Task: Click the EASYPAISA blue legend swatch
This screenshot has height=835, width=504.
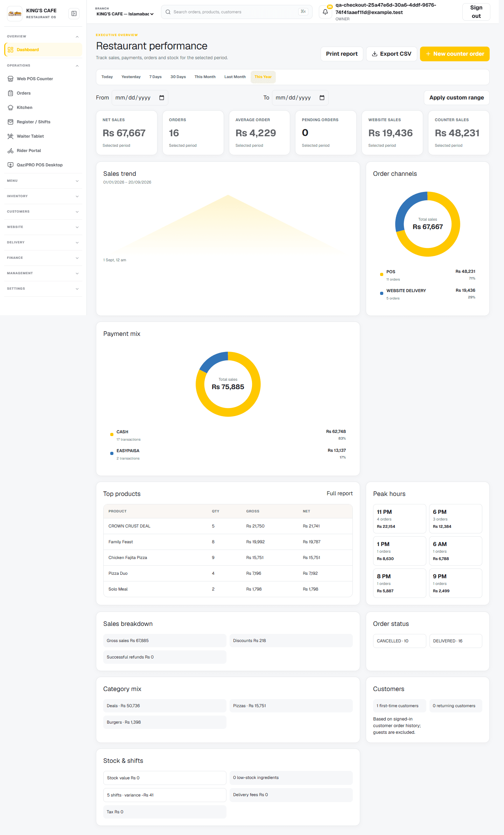Action: (112, 454)
